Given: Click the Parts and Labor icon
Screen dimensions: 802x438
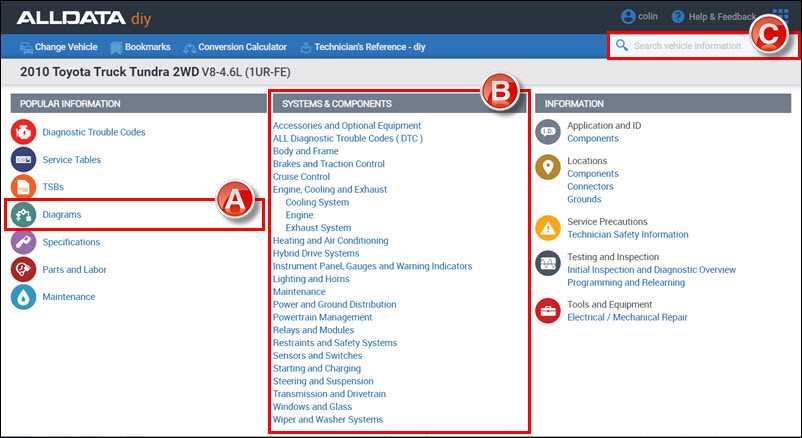Looking at the screenshot, I should pyautogui.click(x=24, y=269).
